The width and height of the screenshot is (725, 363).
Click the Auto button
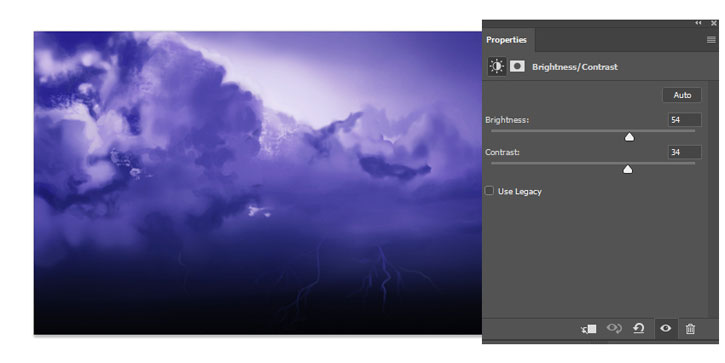(682, 95)
